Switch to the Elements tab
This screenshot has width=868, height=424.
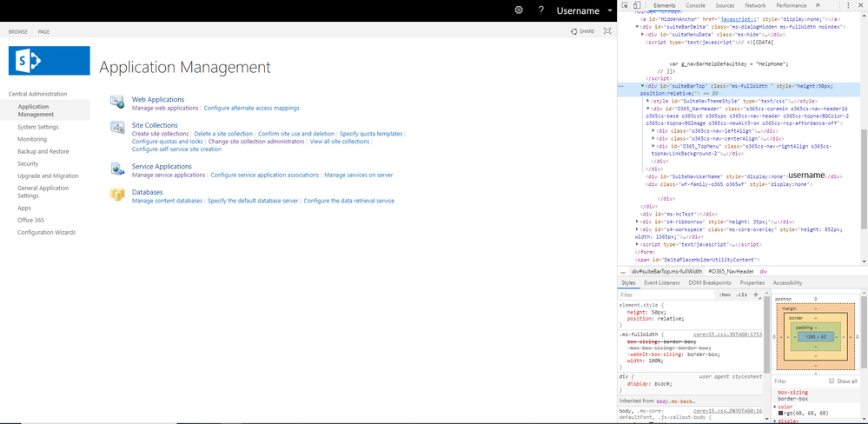click(x=665, y=5)
